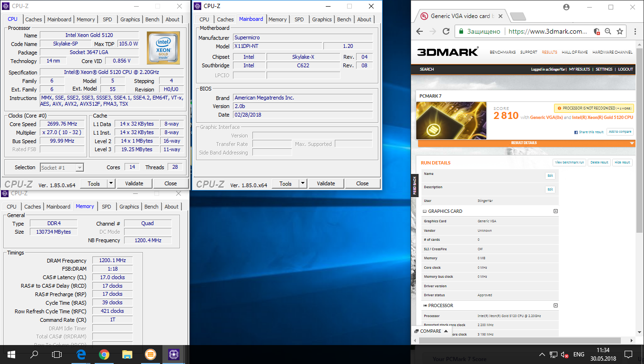Open BENCHMARKS in 3DMark navigation
The width and height of the screenshot is (644, 364).
coord(502,52)
